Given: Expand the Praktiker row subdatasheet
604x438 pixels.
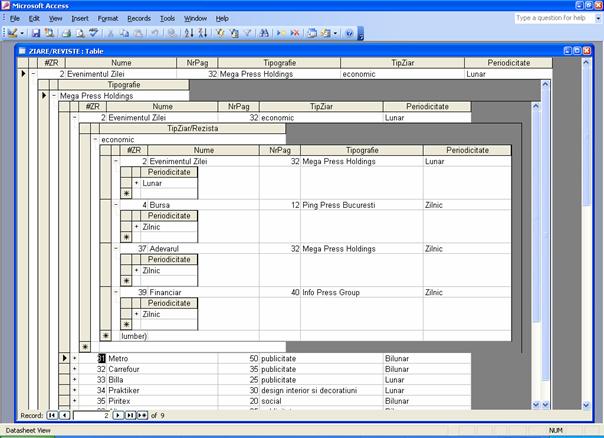Looking at the screenshot, I should [x=73, y=391].
